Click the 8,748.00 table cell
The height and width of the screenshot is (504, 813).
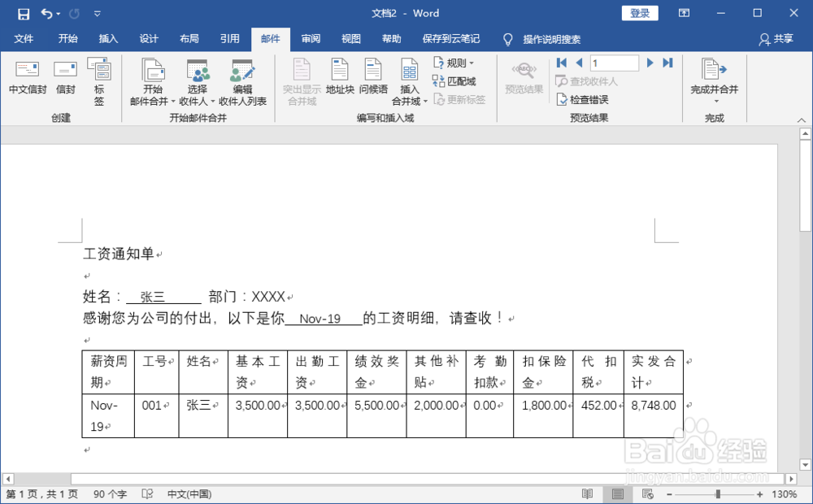[x=654, y=416]
